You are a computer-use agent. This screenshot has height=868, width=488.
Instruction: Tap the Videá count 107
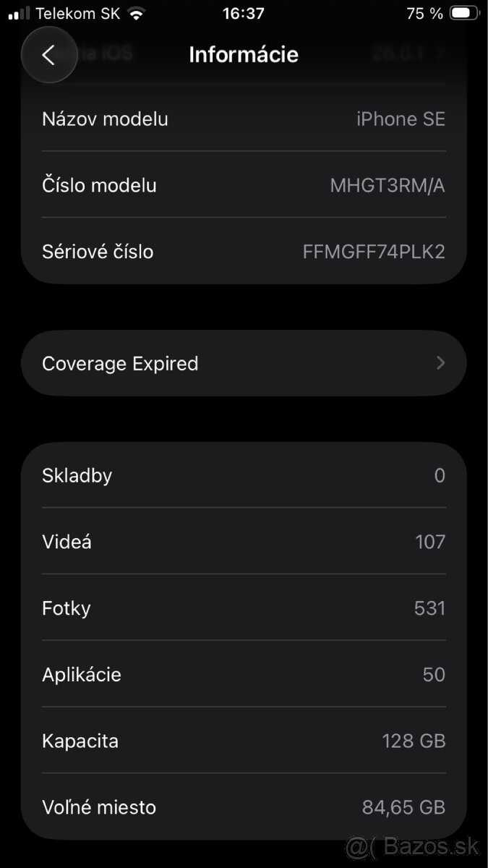(x=430, y=542)
